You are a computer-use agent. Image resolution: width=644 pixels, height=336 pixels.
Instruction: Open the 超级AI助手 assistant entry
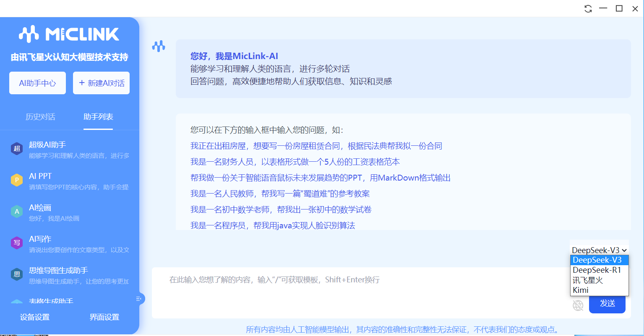(x=70, y=150)
